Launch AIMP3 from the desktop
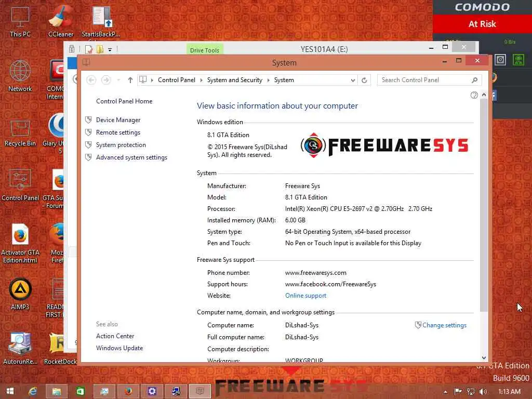This screenshot has height=399, width=532. coord(20,294)
